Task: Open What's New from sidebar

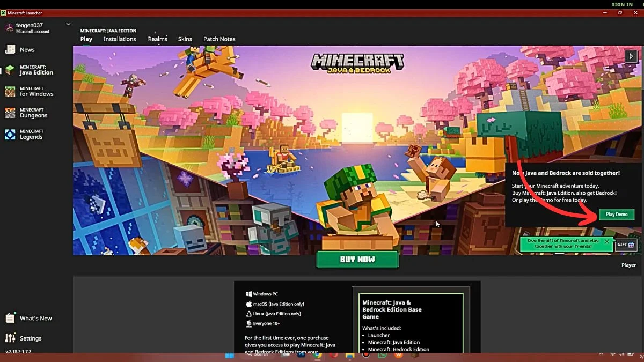Action: (29, 318)
